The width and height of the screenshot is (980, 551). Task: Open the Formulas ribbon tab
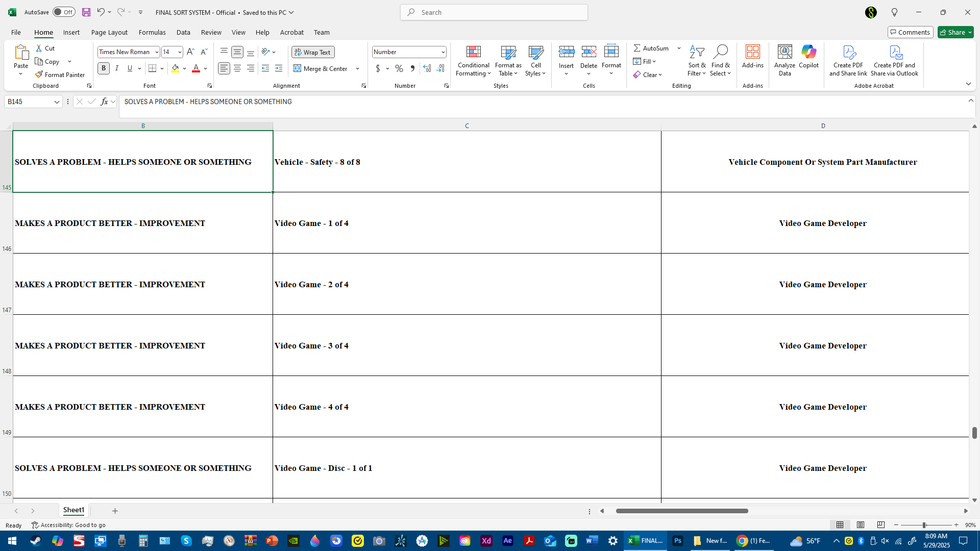[x=152, y=32]
